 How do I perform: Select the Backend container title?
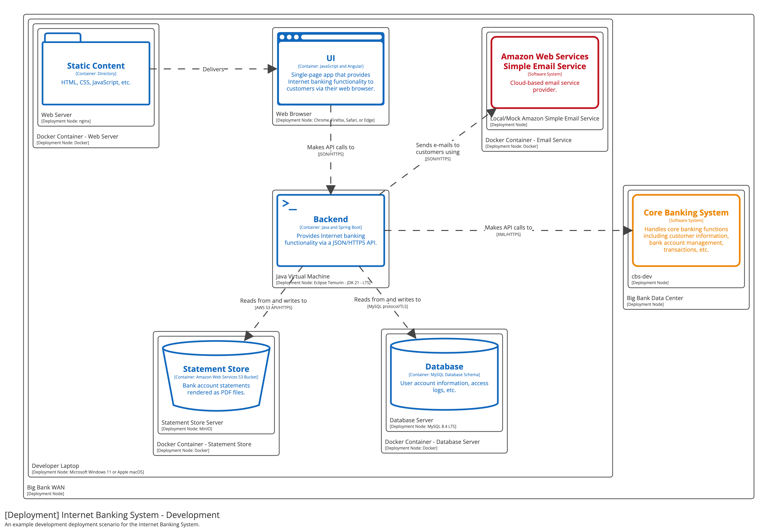(331, 219)
